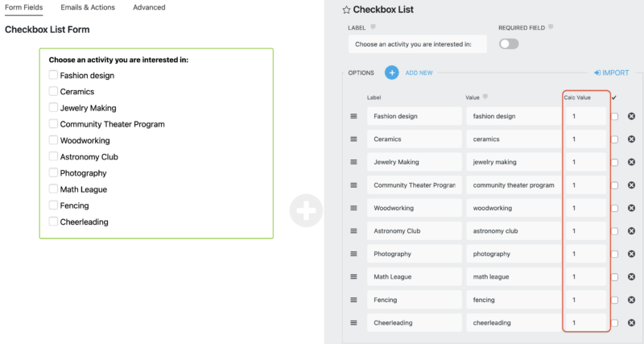This screenshot has height=344, width=644.
Task: Edit the ceramics value field
Action: coord(514,139)
